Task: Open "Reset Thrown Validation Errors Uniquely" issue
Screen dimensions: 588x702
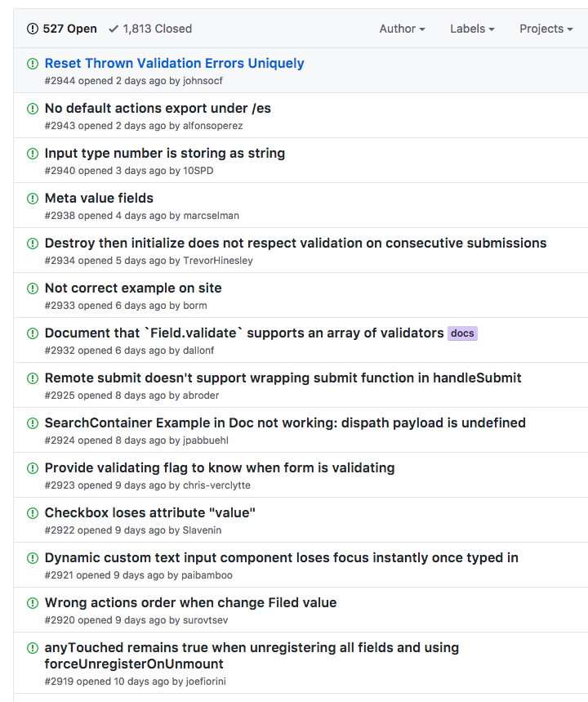Action: (x=174, y=64)
